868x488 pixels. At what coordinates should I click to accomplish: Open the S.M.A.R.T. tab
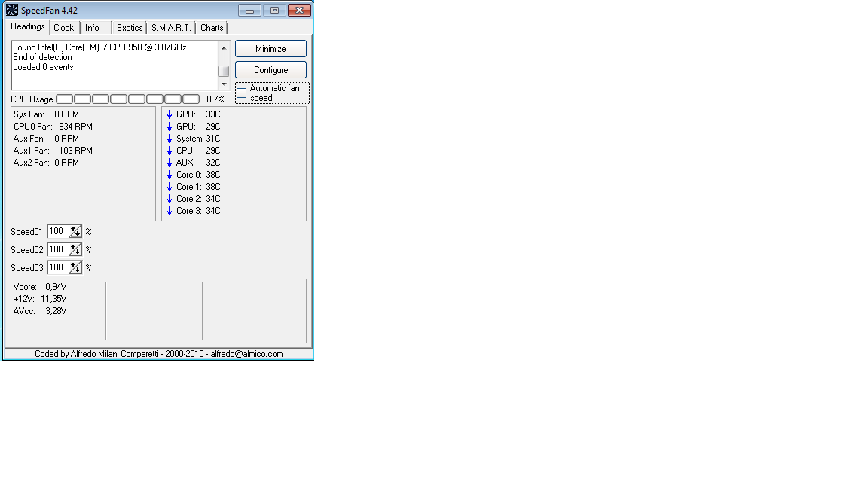pos(171,28)
